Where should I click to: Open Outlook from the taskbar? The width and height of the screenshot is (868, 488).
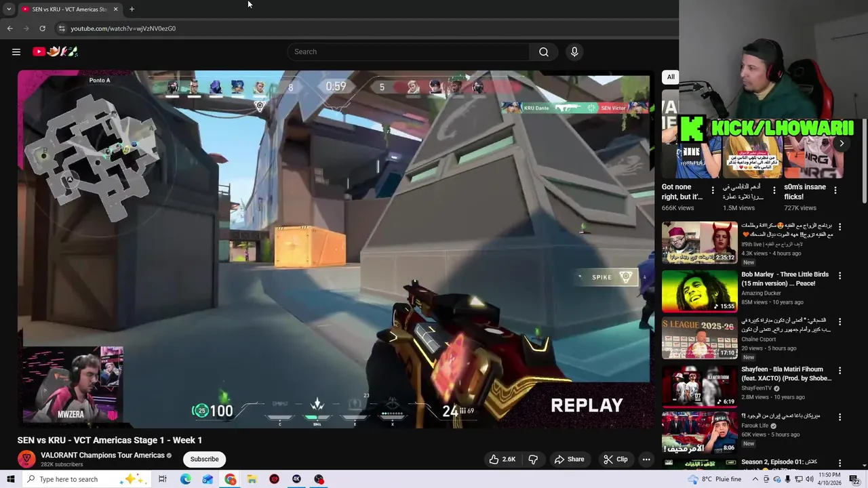(x=208, y=479)
